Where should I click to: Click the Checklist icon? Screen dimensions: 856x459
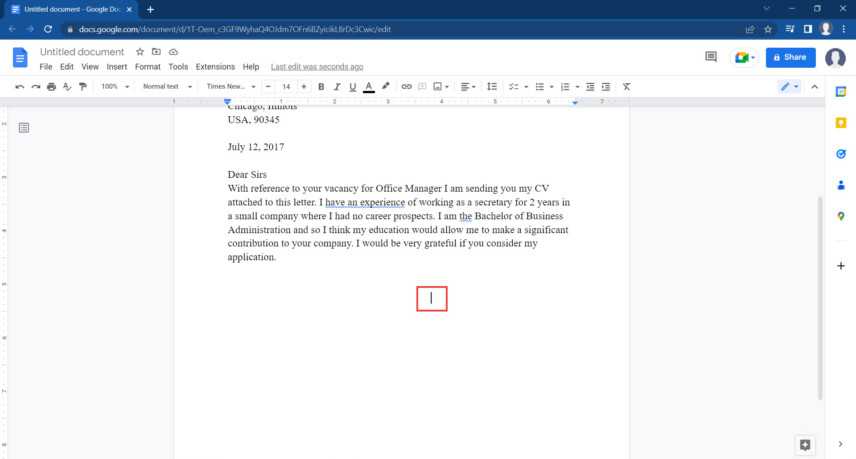point(513,87)
